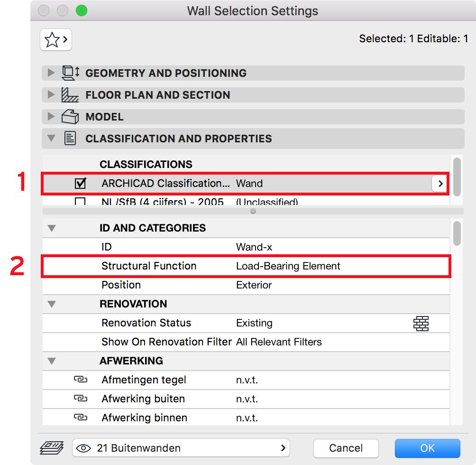The width and height of the screenshot is (476, 465).
Task: Toggle the eye icon on layer selector
Action: pyautogui.click(x=83, y=448)
